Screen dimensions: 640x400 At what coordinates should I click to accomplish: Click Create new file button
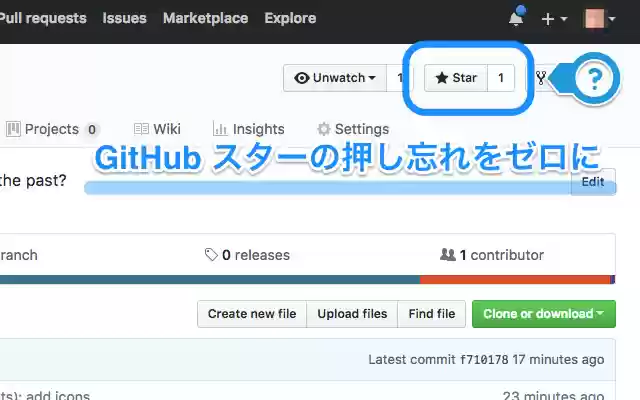click(x=252, y=314)
